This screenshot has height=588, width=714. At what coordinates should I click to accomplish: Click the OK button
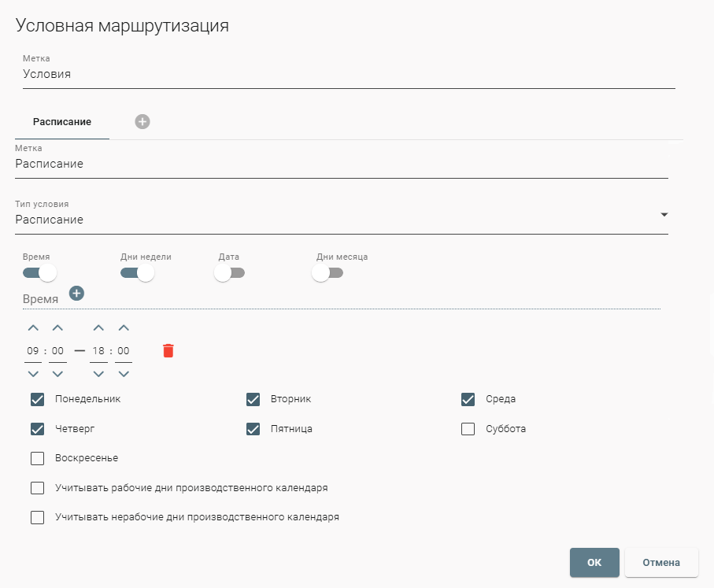tap(594, 563)
